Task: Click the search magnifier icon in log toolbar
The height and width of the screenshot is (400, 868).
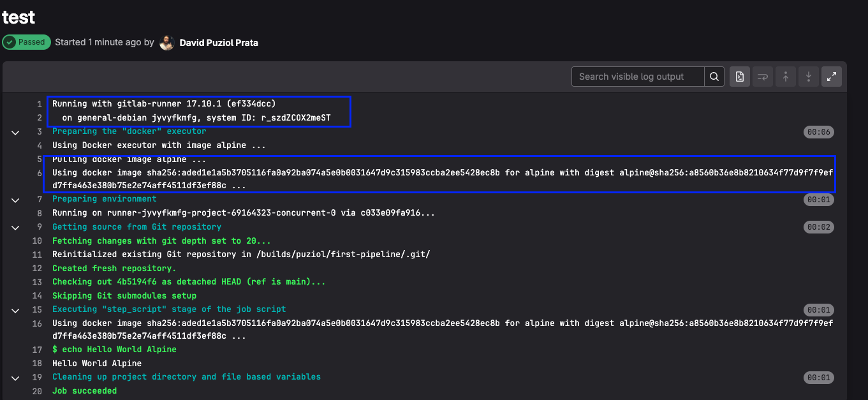Action: (x=714, y=77)
